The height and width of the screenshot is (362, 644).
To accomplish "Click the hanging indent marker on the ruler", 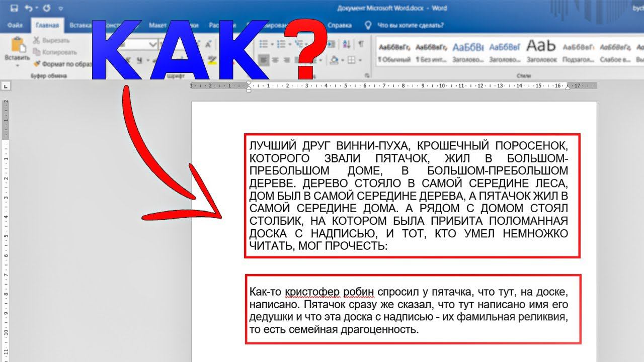I will point(249,88).
